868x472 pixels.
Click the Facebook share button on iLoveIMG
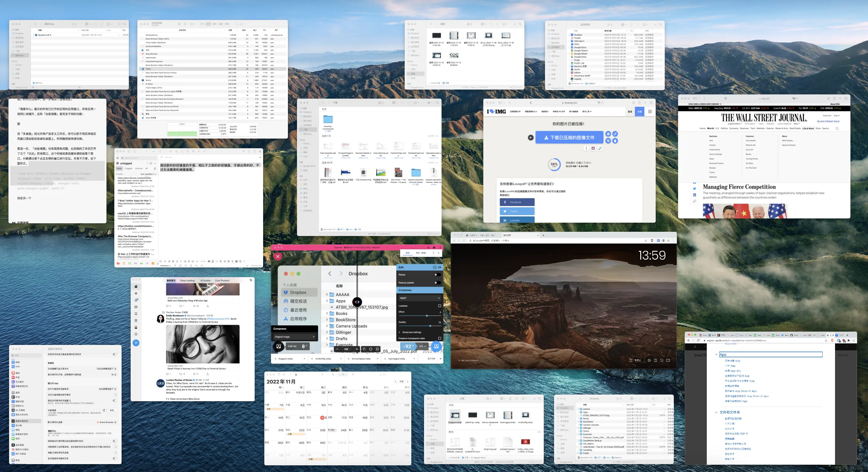click(x=517, y=202)
